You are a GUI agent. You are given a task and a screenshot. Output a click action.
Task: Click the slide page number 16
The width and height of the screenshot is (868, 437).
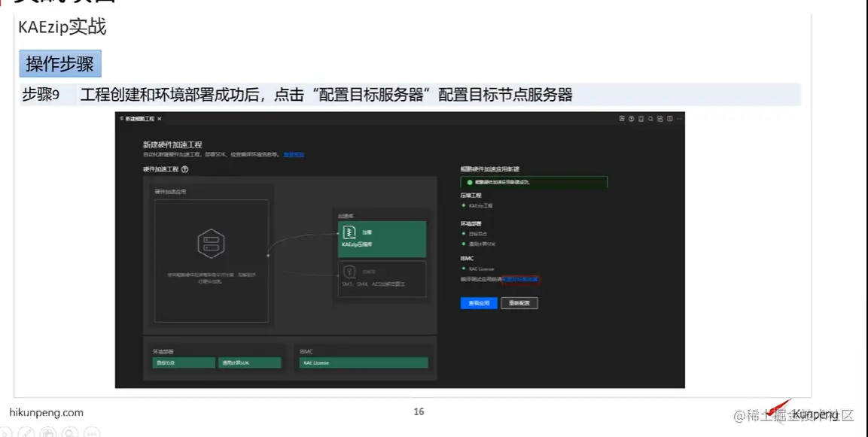click(419, 411)
